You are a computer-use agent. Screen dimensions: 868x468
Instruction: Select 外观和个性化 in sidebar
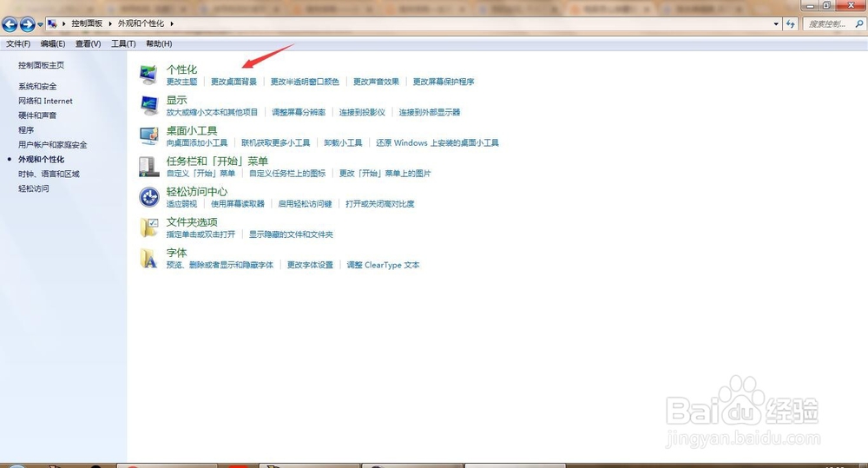click(x=41, y=160)
